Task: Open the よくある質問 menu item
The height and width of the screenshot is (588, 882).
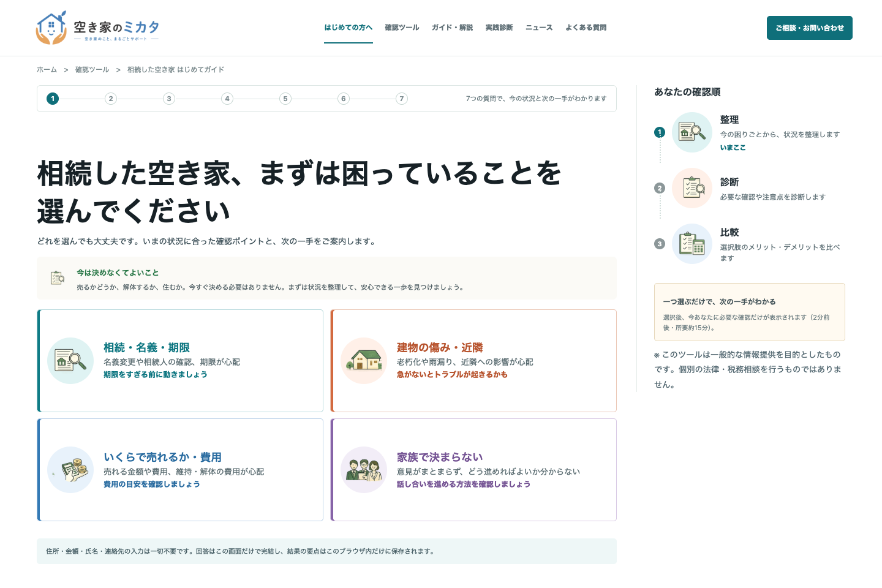Action: click(x=586, y=28)
